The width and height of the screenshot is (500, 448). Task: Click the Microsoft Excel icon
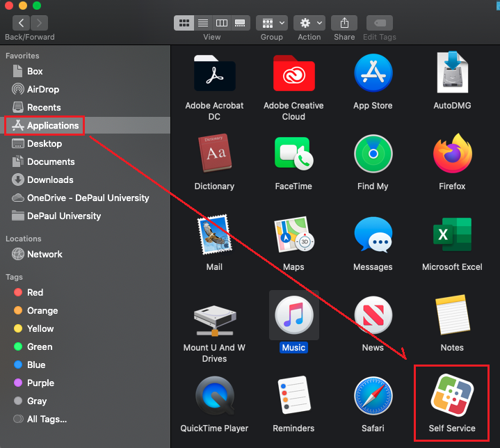click(452, 235)
